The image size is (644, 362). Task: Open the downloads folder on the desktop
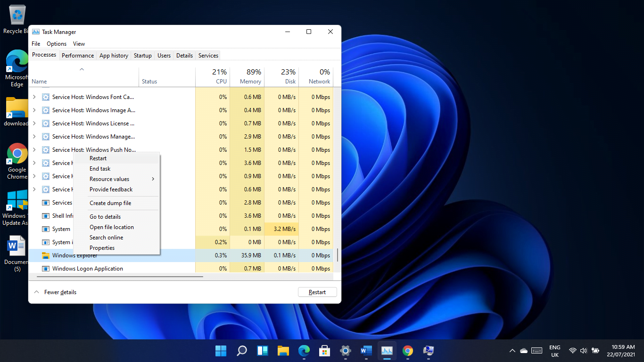tap(17, 107)
